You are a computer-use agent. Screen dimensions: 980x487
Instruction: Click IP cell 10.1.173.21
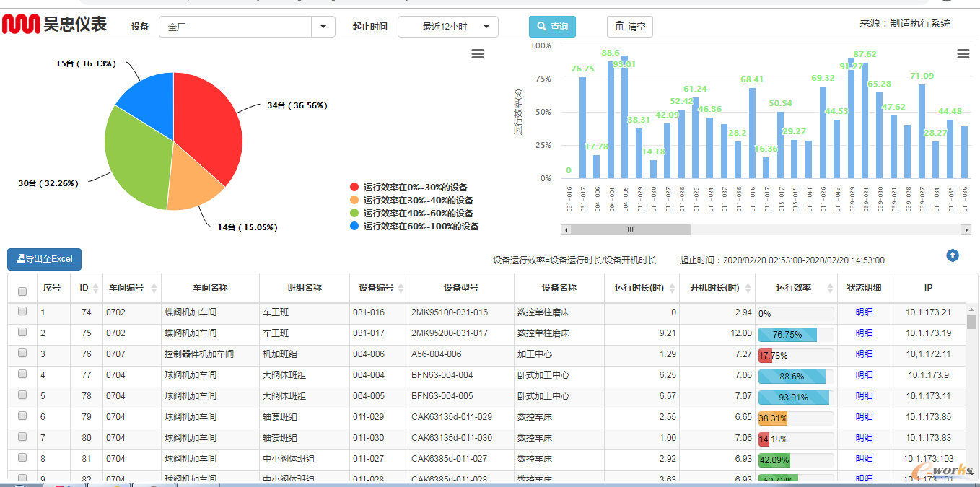point(928,312)
